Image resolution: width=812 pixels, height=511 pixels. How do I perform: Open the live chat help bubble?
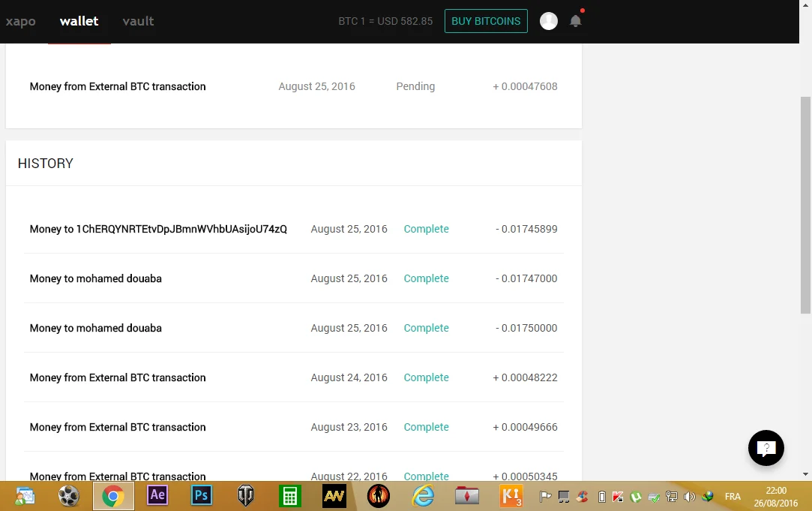766,449
